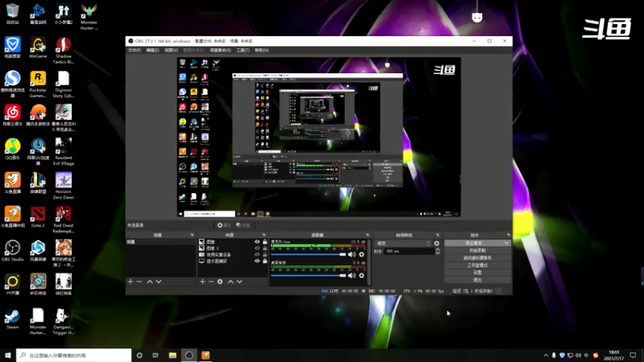644x362 pixels.
Task: Click the transition duration input field
Action: click(409, 251)
